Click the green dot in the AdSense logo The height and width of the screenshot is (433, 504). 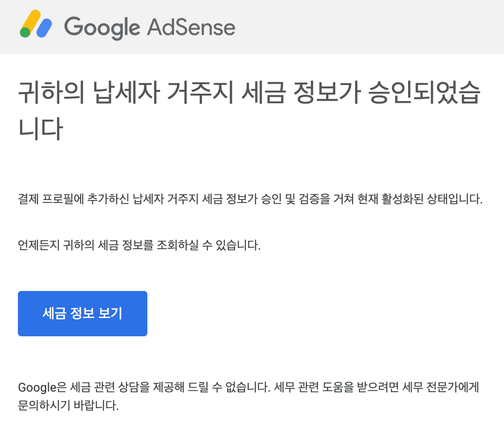pyautogui.click(x=24, y=33)
